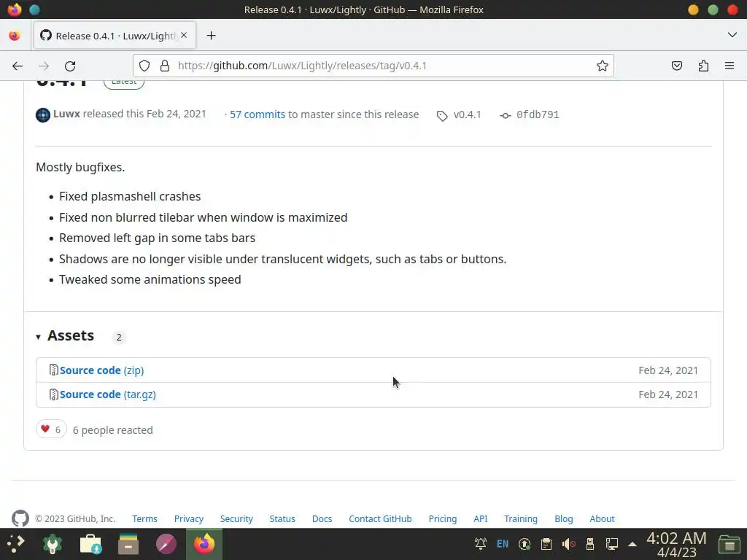747x560 pixels.
Task: Open the v0.4.1 tag link
Action: coord(468,114)
